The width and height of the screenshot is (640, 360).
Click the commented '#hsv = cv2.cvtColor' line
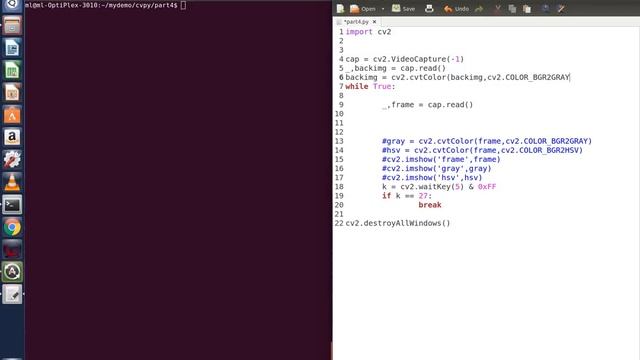tap(482, 150)
